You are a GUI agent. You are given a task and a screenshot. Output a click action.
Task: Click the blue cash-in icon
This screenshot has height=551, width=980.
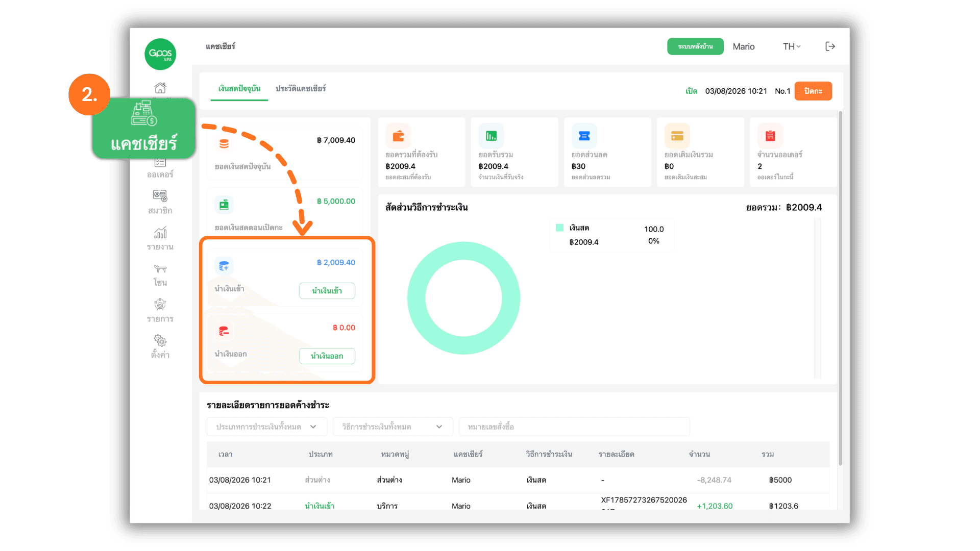coord(224,266)
